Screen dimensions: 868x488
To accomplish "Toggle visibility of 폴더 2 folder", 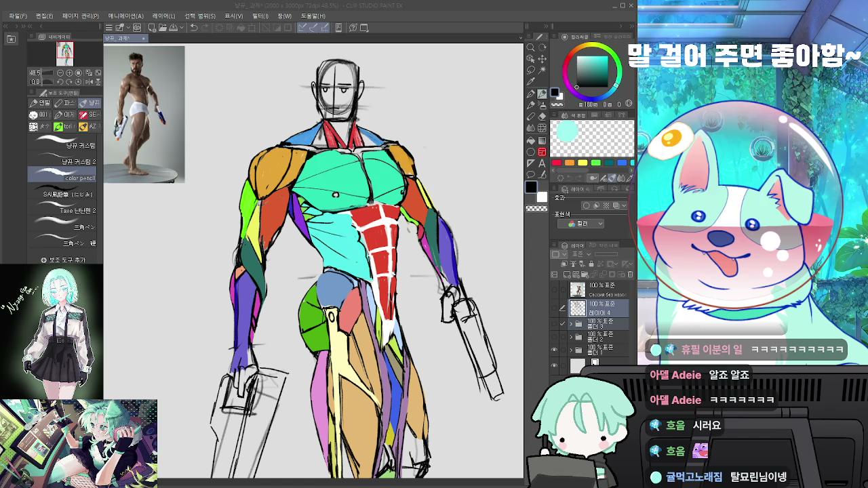I will pos(554,336).
